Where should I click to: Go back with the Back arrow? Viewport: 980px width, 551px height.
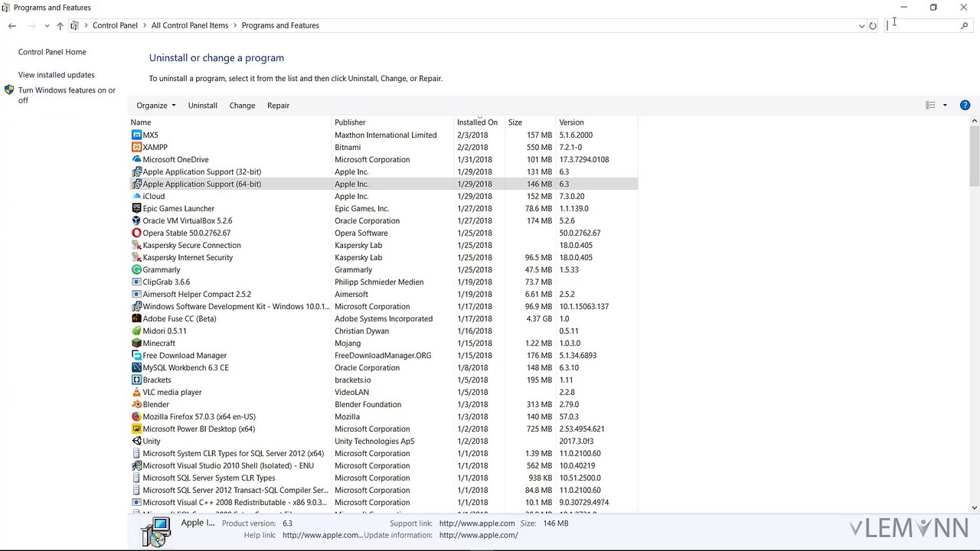tap(12, 25)
